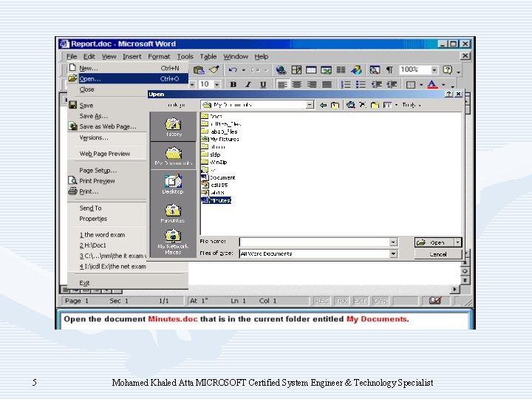Open recent file 1 the word exam
This screenshot has height=399, width=532.
pyautogui.click(x=102, y=235)
